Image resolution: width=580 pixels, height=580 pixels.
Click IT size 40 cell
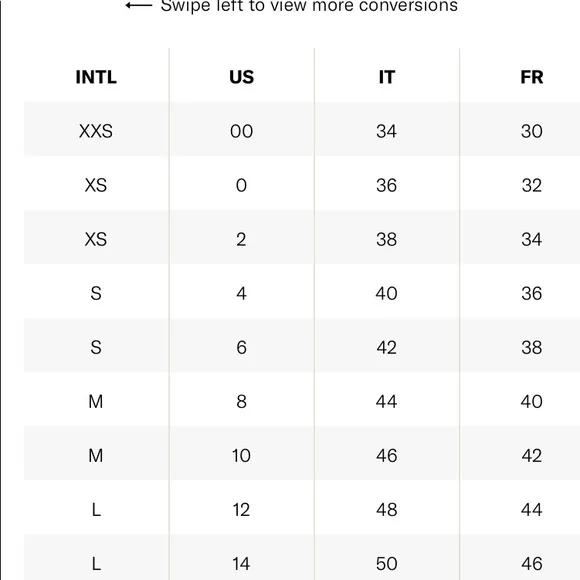pyautogui.click(x=387, y=293)
